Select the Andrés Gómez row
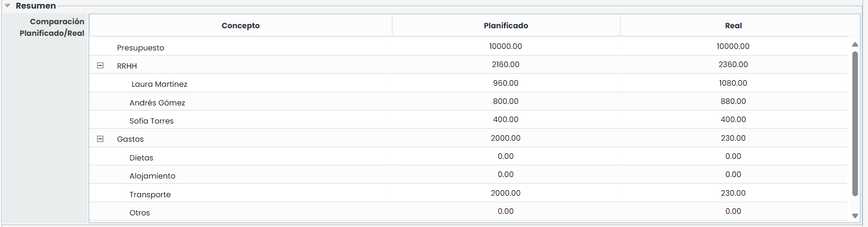The image size is (868, 227). click(157, 103)
